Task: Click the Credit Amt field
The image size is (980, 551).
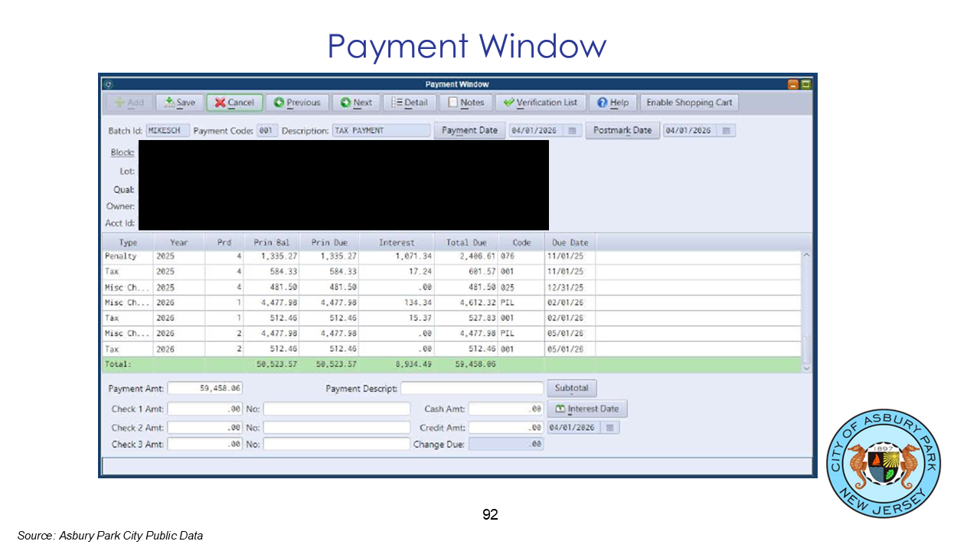Action: tap(506, 428)
